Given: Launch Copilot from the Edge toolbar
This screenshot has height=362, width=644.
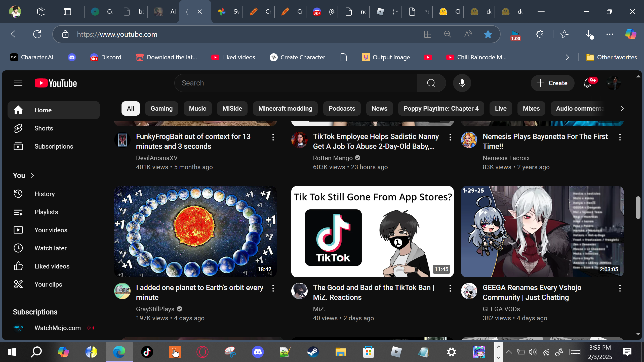Looking at the screenshot, I should click(x=631, y=34).
